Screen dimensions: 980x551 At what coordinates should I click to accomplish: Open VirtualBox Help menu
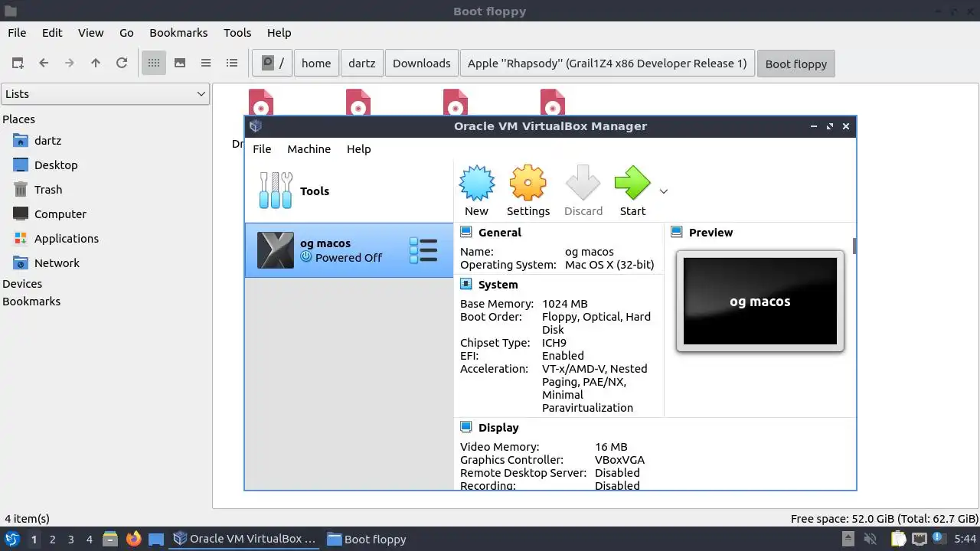click(x=358, y=148)
